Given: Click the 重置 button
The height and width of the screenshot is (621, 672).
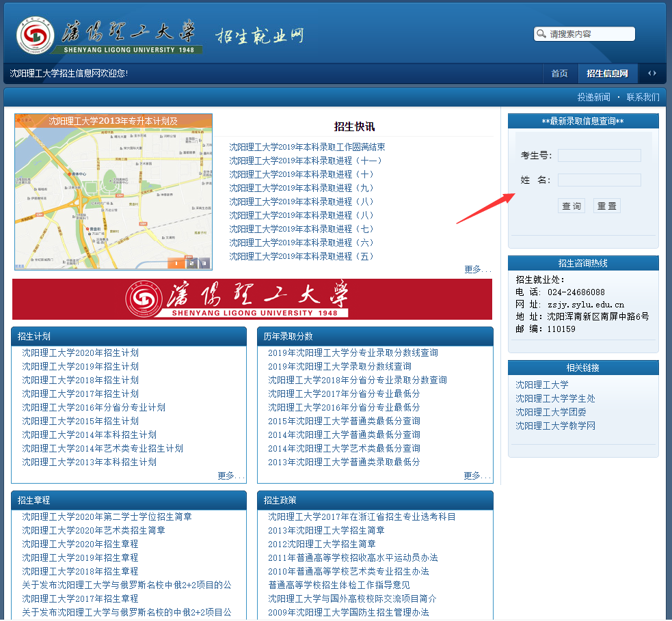Looking at the screenshot, I should coord(607,206).
